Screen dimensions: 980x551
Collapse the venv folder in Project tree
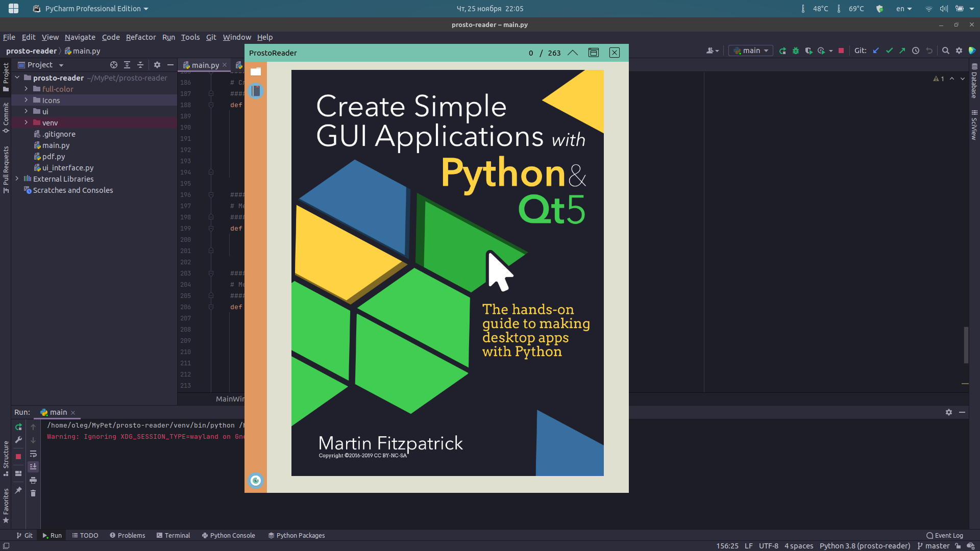[26, 122]
